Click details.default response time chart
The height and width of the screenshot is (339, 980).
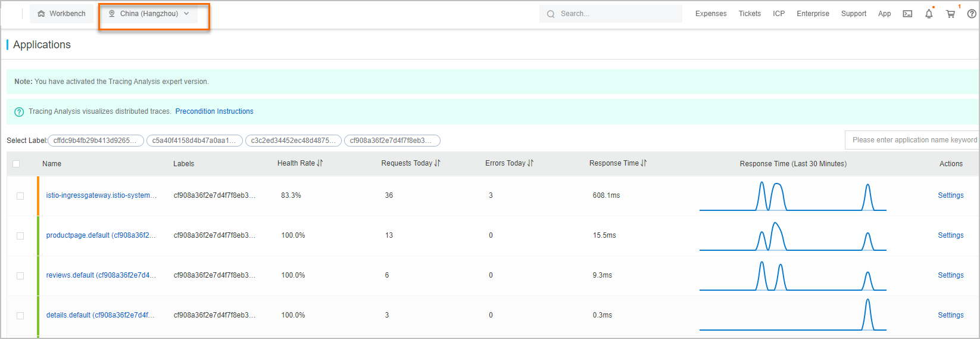click(x=792, y=315)
